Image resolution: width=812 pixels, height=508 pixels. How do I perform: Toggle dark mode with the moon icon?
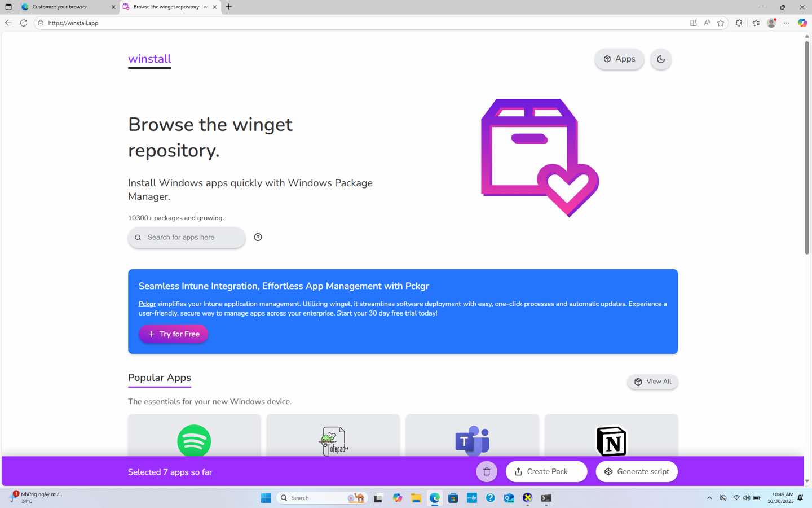(x=660, y=59)
